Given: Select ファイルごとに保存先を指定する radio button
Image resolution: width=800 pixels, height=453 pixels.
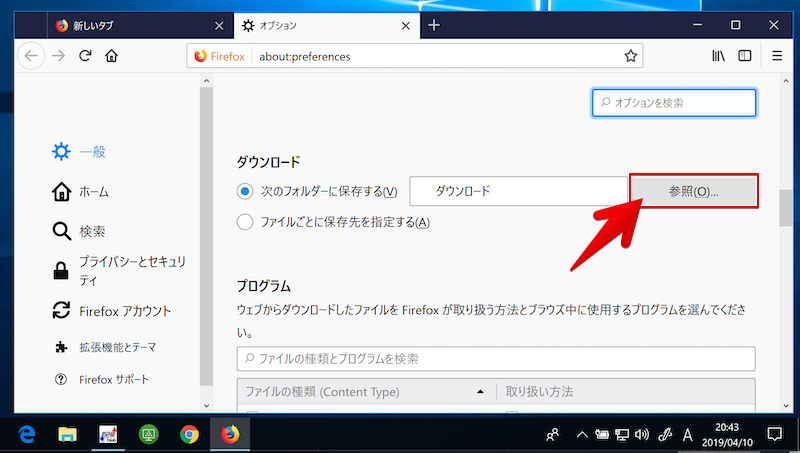Looking at the screenshot, I should (x=245, y=222).
